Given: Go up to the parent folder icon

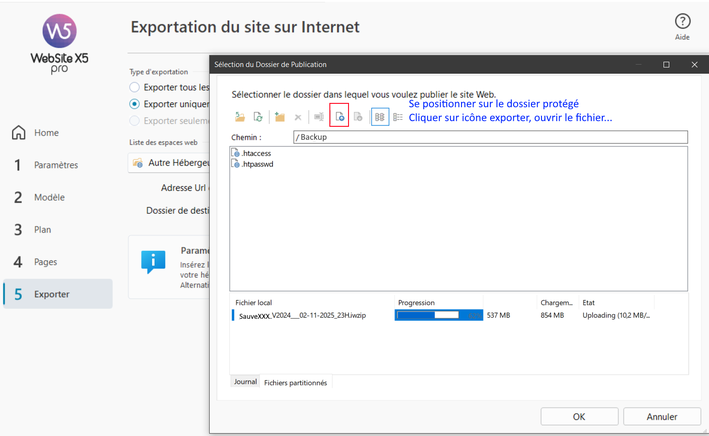Looking at the screenshot, I should pyautogui.click(x=240, y=117).
